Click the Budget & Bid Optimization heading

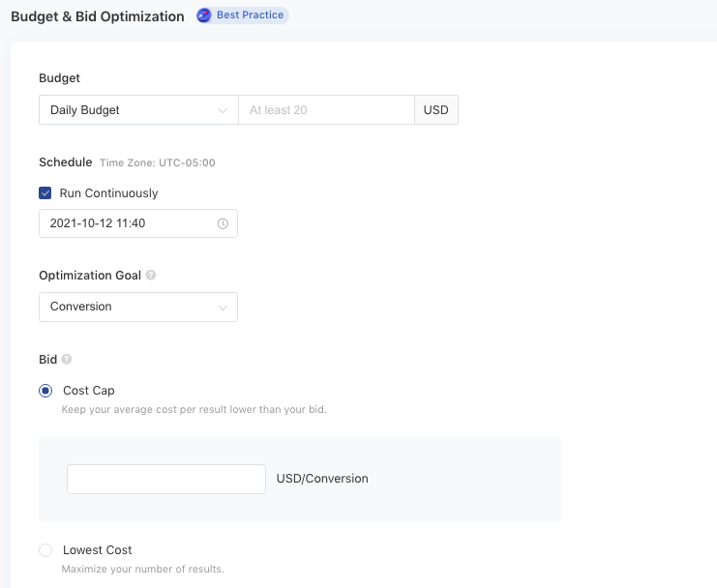click(x=98, y=16)
